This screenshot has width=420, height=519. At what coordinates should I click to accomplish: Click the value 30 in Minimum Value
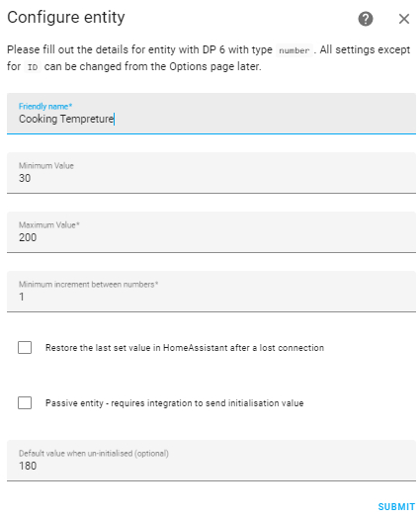[25, 178]
